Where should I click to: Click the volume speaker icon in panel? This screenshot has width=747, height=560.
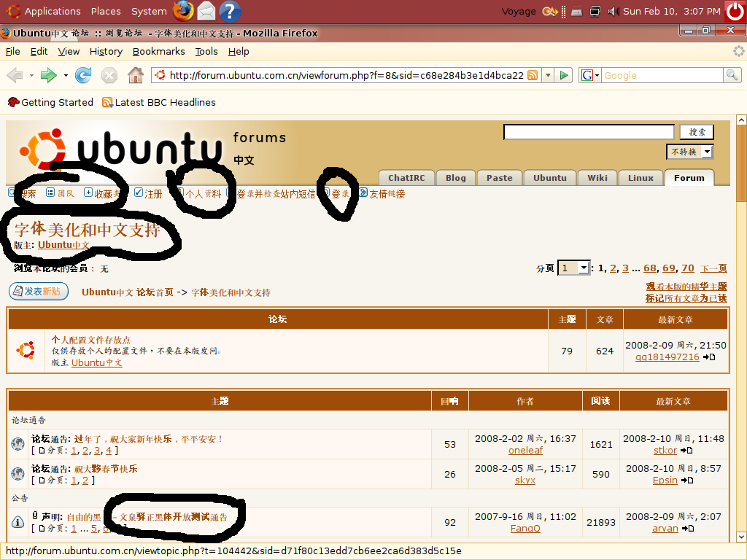[x=614, y=11]
